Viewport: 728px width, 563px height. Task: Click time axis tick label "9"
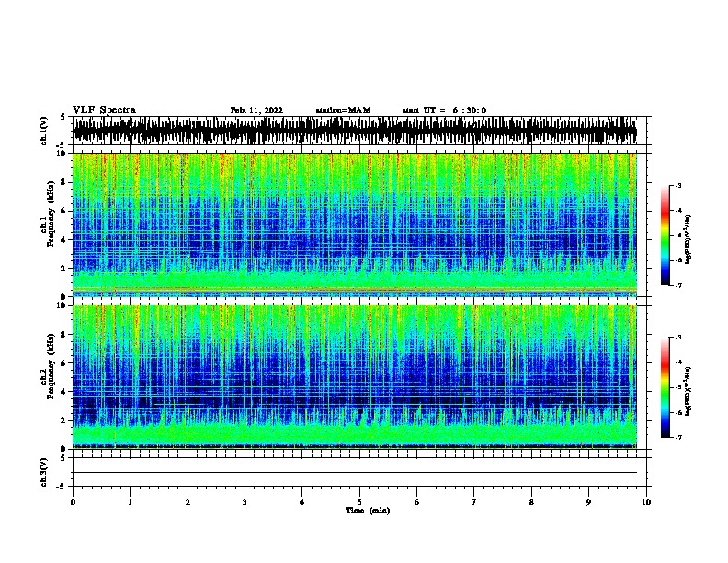pos(588,501)
